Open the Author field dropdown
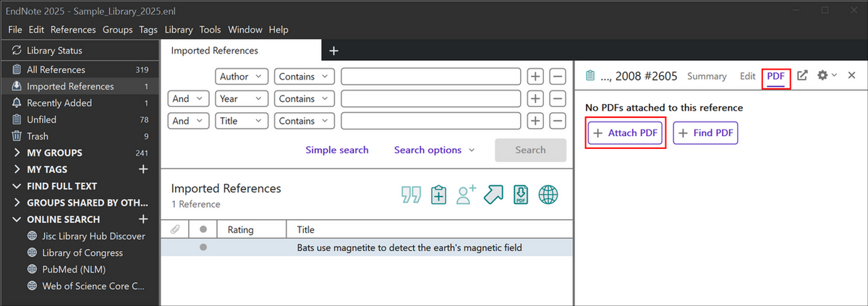The width and height of the screenshot is (868, 306). coord(242,77)
